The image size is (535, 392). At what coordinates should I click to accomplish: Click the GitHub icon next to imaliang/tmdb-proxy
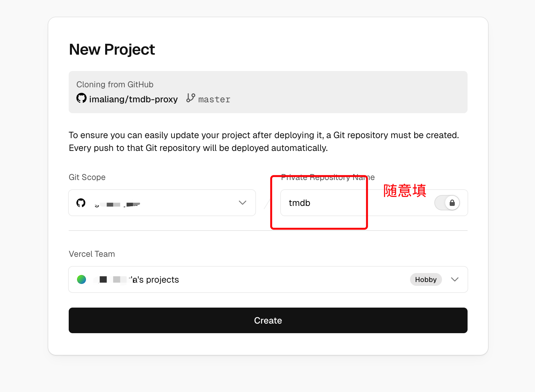(81, 98)
